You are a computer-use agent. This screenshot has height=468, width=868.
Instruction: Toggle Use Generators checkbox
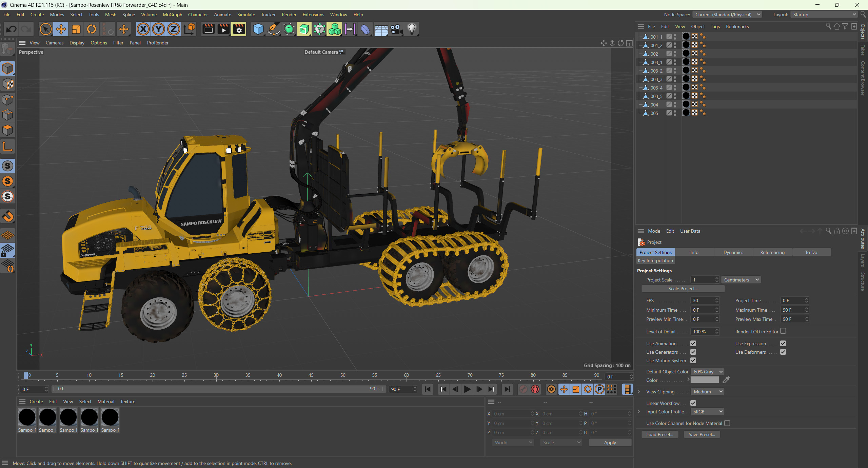pyautogui.click(x=693, y=352)
